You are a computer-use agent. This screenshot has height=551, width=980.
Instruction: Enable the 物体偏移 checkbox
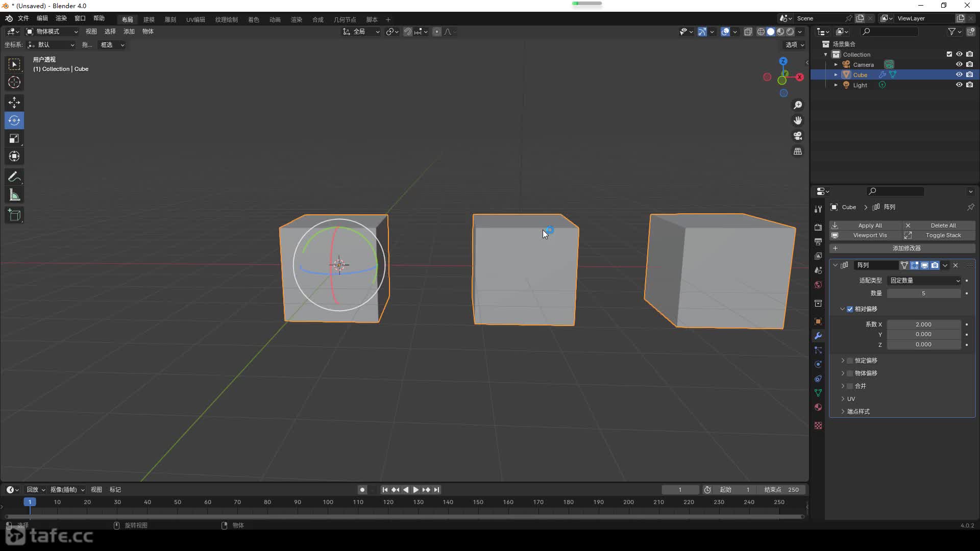click(x=850, y=373)
